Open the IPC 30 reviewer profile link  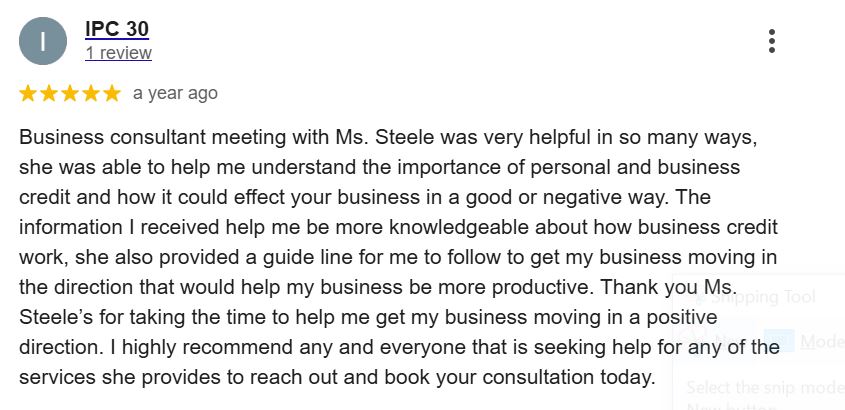coord(117,28)
